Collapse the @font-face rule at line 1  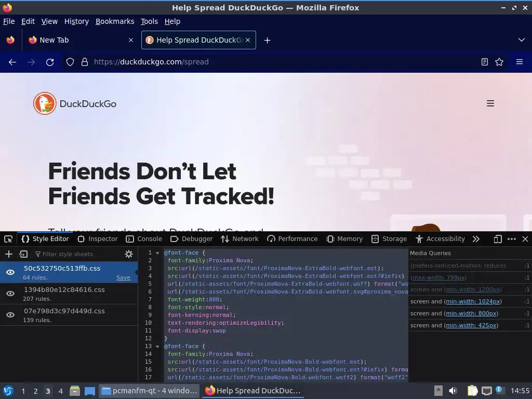coord(157,253)
